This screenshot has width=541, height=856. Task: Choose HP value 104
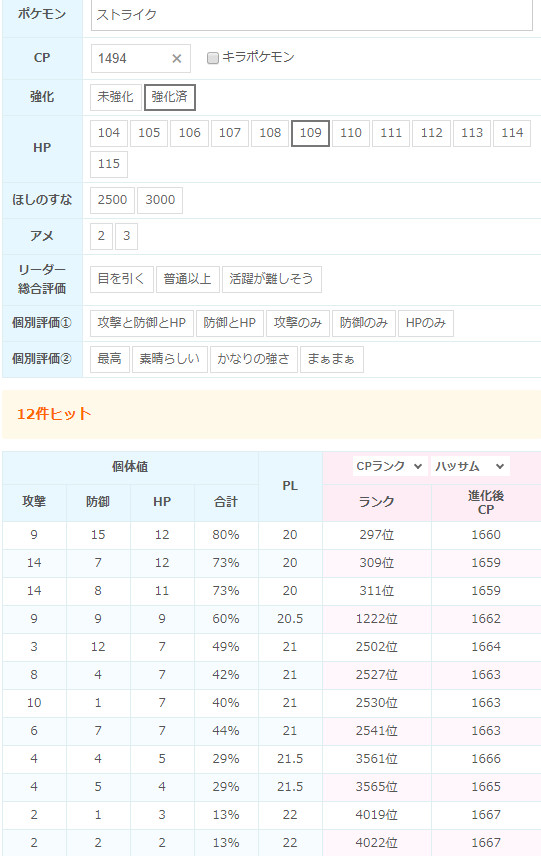[x=109, y=133]
